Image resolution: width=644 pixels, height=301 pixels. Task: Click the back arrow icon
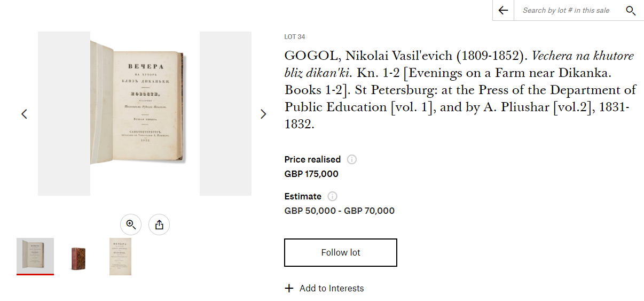tap(503, 10)
